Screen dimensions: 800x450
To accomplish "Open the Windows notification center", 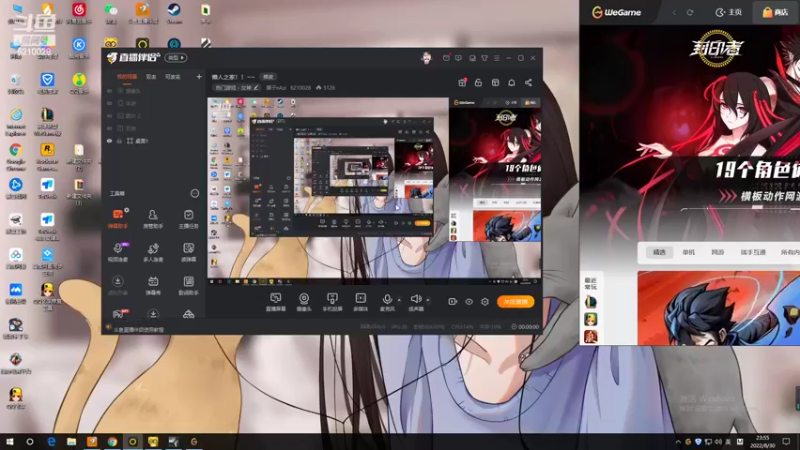I will 786,442.
